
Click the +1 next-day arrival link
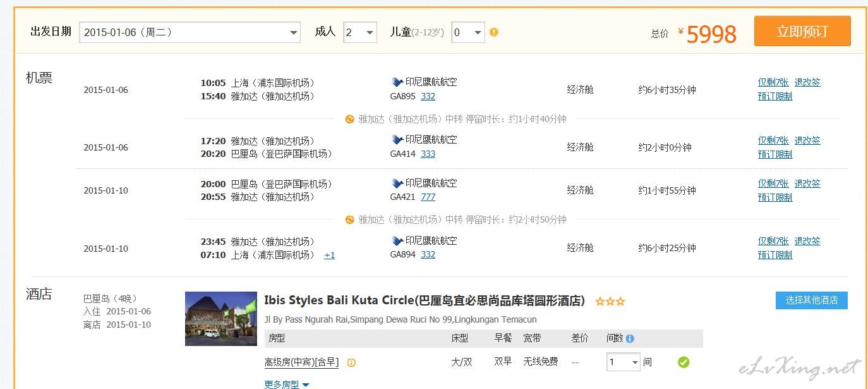tap(329, 256)
